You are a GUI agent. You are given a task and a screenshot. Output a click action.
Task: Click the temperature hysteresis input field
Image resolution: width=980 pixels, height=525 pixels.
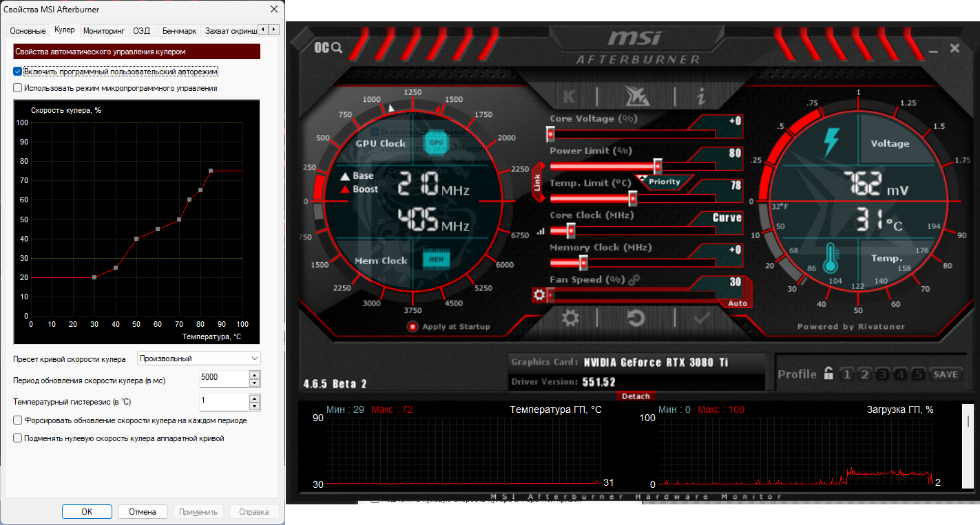[223, 402]
